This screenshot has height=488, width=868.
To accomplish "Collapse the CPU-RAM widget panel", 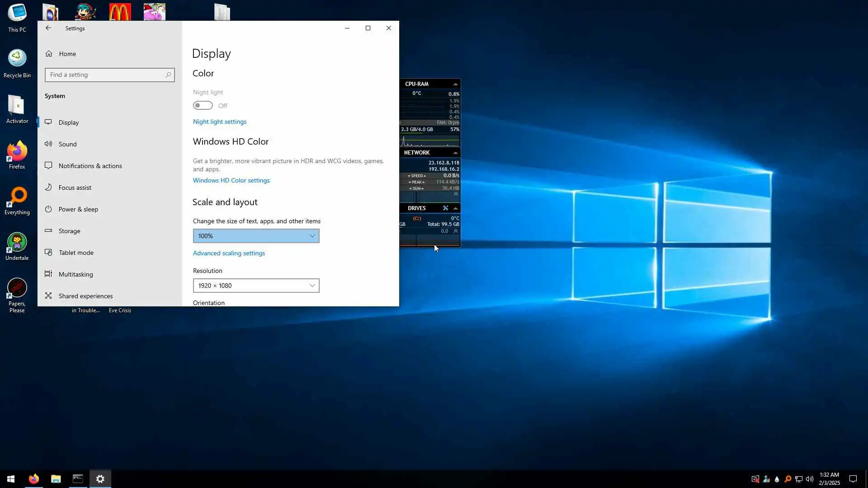I will pyautogui.click(x=455, y=84).
